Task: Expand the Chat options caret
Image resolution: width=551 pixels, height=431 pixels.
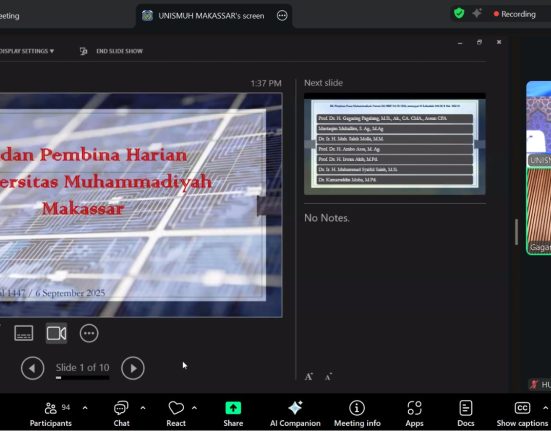Action: (143, 408)
